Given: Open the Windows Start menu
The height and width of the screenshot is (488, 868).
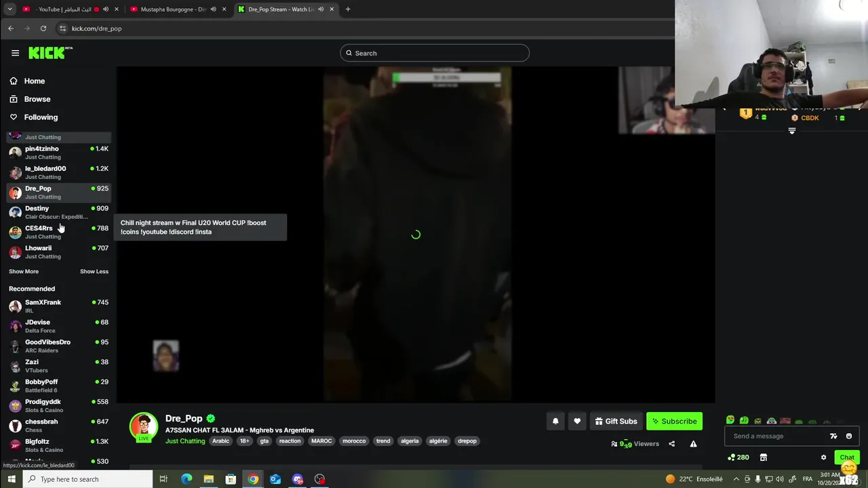Looking at the screenshot, I should (x=12, y=479).
